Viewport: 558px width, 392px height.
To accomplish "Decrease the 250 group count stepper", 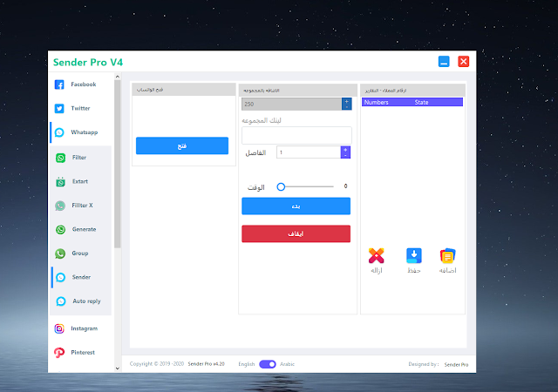I will coord(347,107).
